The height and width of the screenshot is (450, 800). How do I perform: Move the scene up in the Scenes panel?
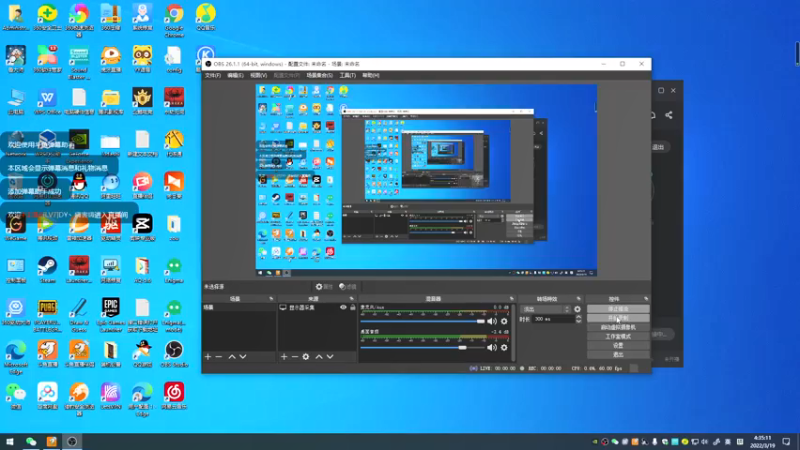click(232, 357)
